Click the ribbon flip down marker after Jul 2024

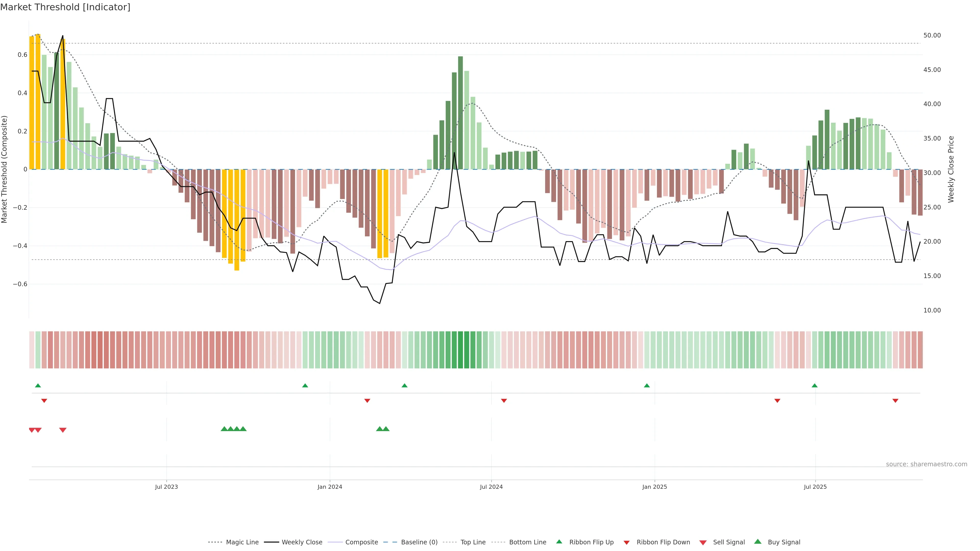click(504, 401)
